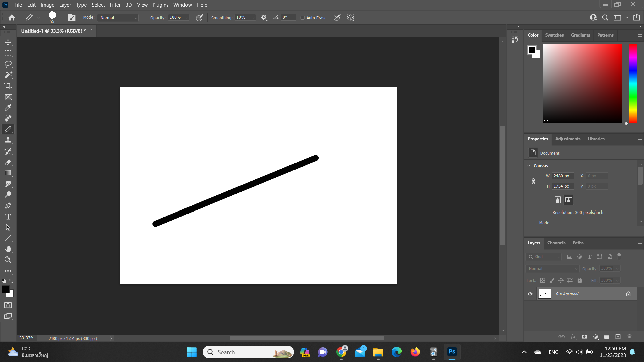Click canvas width W input field

pyautogui.click(x=562, y=176)
